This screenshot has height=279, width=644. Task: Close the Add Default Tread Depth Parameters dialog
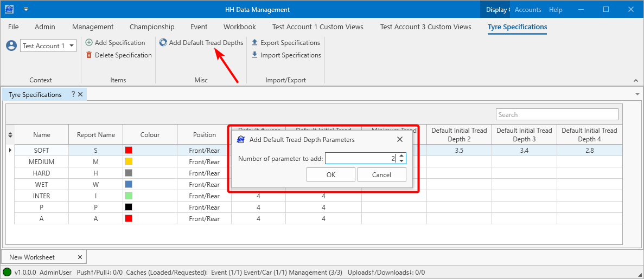coord(400,140)
